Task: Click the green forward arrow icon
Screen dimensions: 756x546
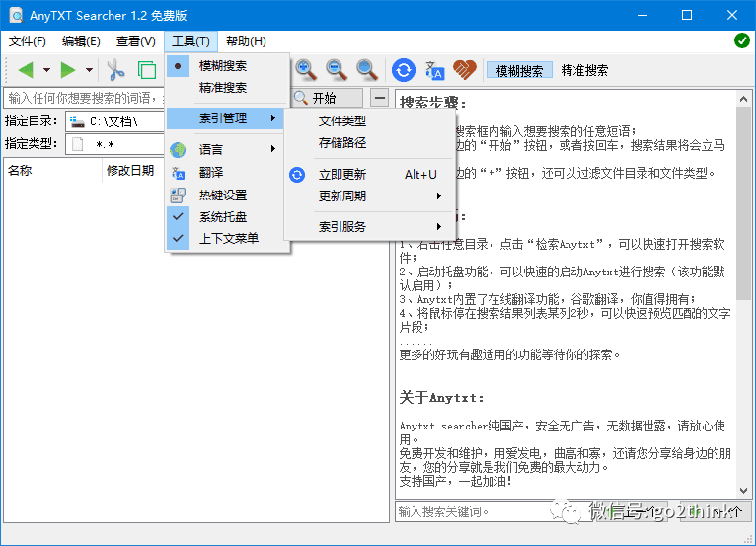Action: 68,70
